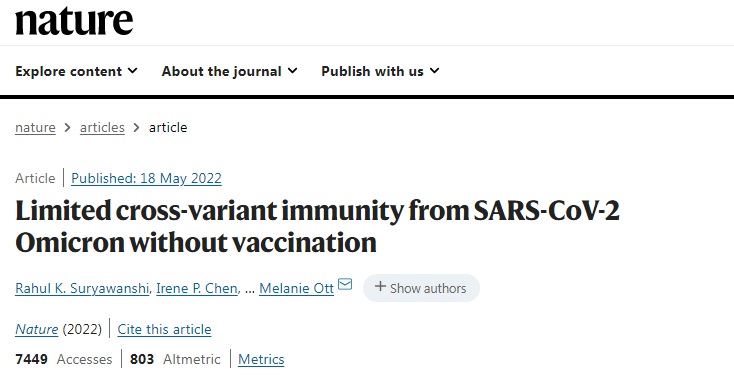Open the Publish with us dropdown
The image size is (734, 381).
(x=380, y=71)
